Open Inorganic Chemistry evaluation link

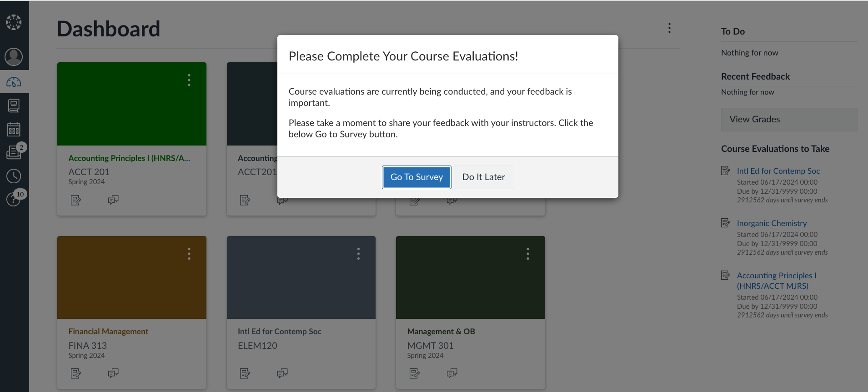(772, 223)
